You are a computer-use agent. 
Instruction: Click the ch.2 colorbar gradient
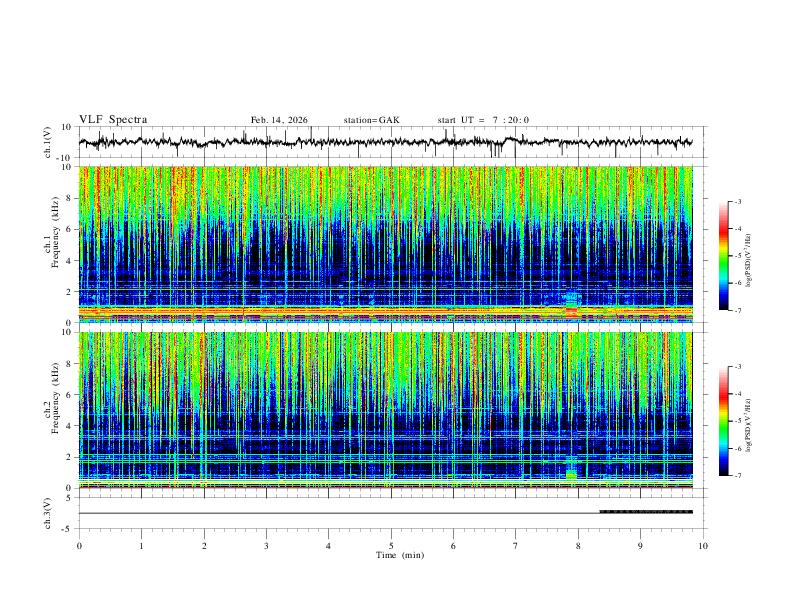tap(723, 421)
